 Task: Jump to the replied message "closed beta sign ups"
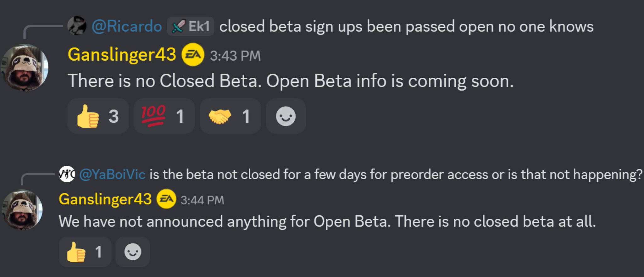(x=406, y=26)
